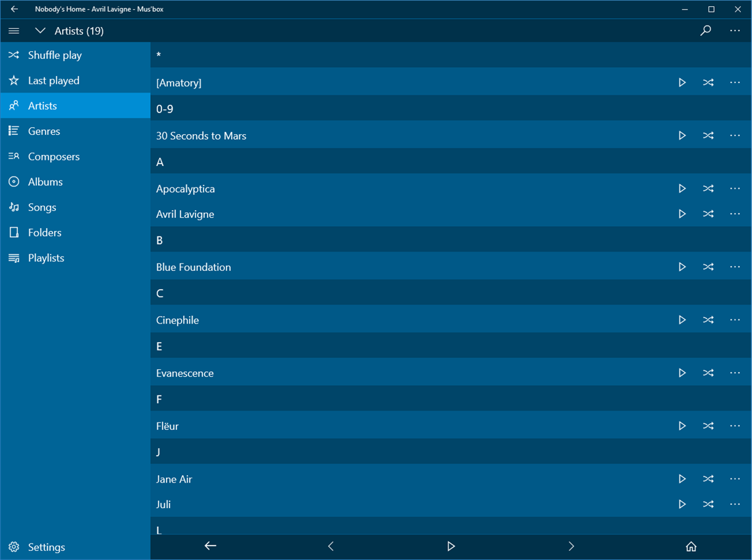Open more options for Evanescence
This screenshot has width=752, height=560.
tap(735, 373)
